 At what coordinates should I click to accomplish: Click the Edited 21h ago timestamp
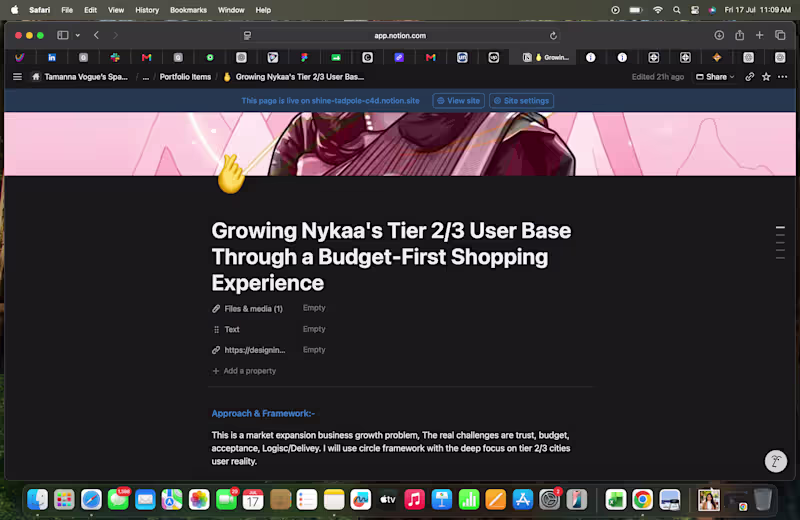(x=658, y=77)
